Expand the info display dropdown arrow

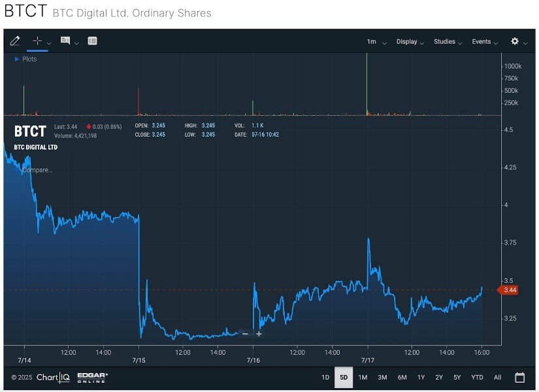tap(76, 43)
